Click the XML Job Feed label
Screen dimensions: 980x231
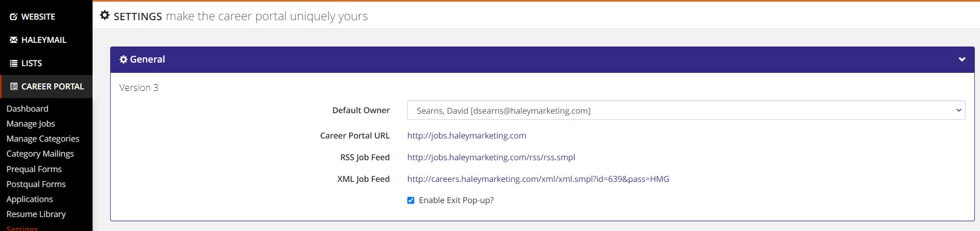click(x=364, y=179)
